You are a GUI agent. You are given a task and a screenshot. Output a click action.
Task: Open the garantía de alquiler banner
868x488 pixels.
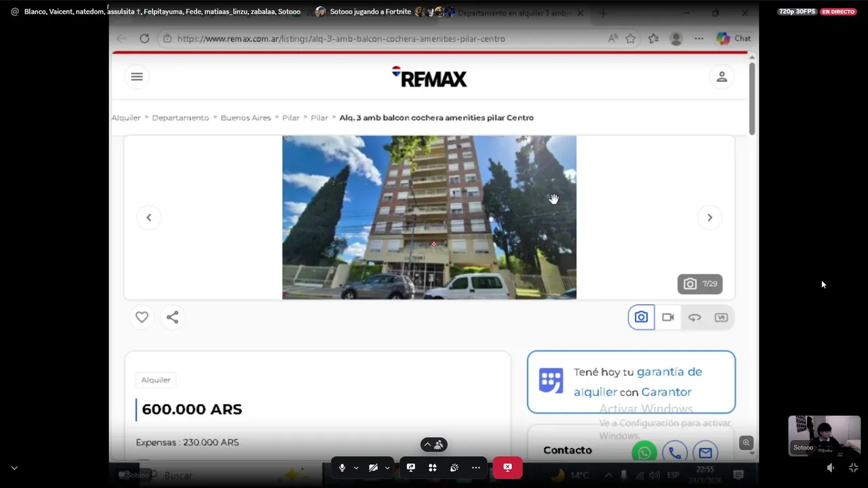pyautogui.click(x=631, y=382)
